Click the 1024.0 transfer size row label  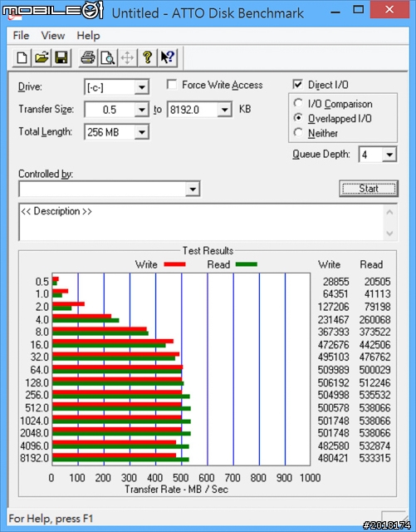34,421
